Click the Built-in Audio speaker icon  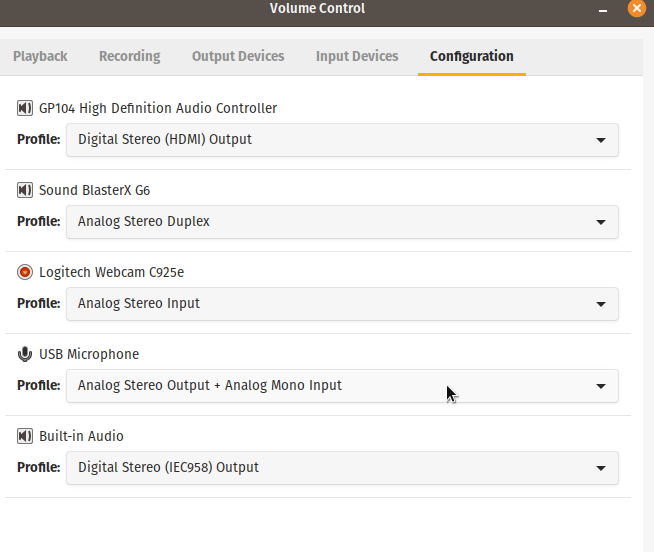(25, 436)
